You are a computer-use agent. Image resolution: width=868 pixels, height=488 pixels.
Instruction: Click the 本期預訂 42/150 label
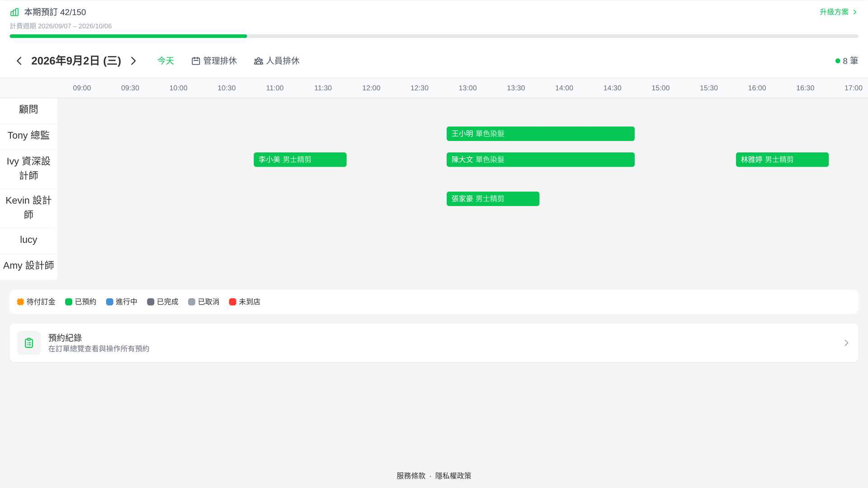pos(55,12)
